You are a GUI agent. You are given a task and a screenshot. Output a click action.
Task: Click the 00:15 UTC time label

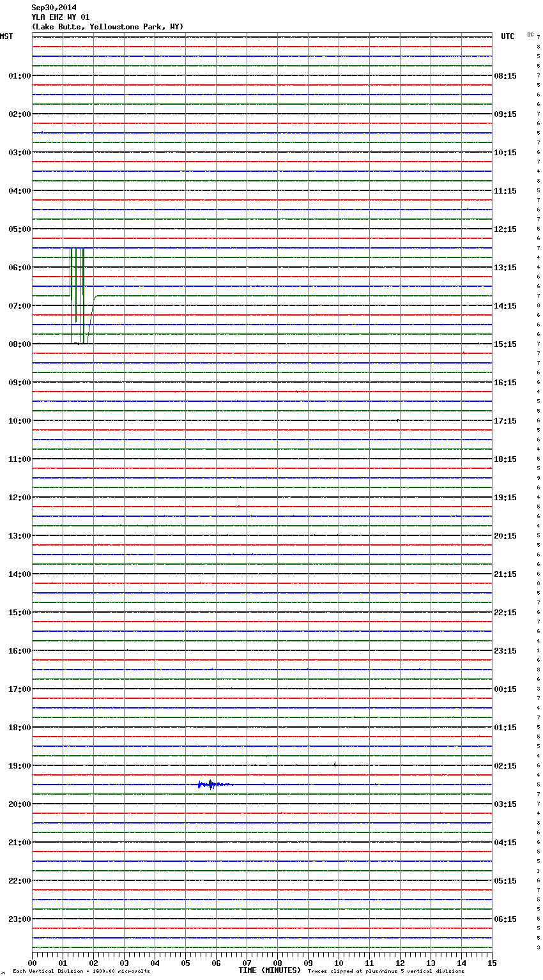click(x=505, y=689)
